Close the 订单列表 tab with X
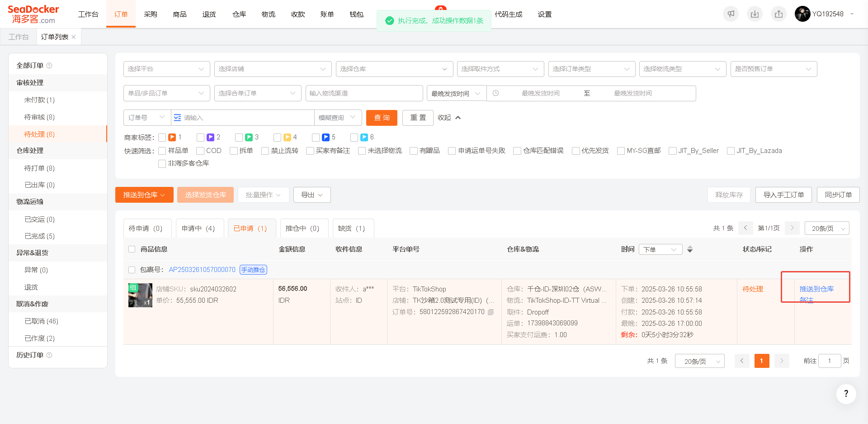Image resolution: width=868 pixels, height=424 pixels. click(74, 37)
